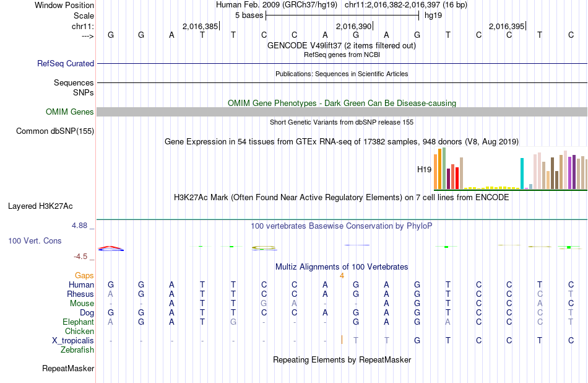Viewport: 588px width, 383px height.
Task: Click the 100 Vert. Cons track label
Action: click(x=35, y=240)
